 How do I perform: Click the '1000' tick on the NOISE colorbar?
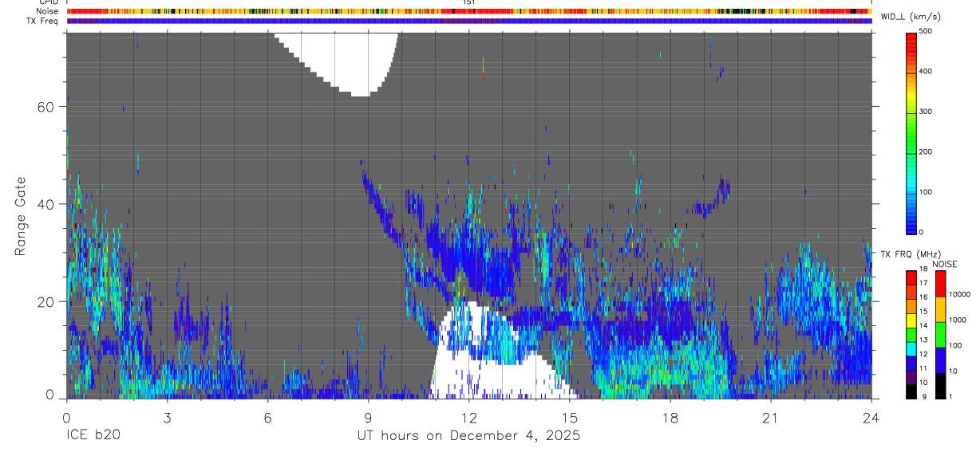(x=958, y=320)
